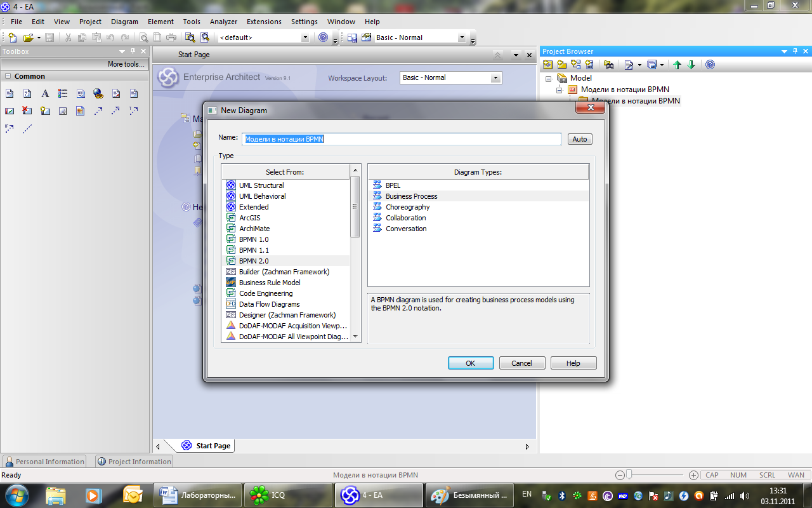Click the Auto name button

(580, 139)
